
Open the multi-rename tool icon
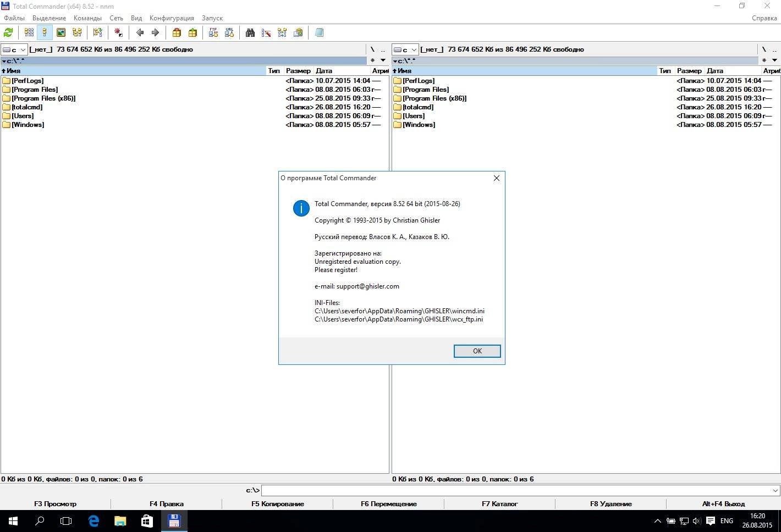pyautogui.click(x=266, y=33)
